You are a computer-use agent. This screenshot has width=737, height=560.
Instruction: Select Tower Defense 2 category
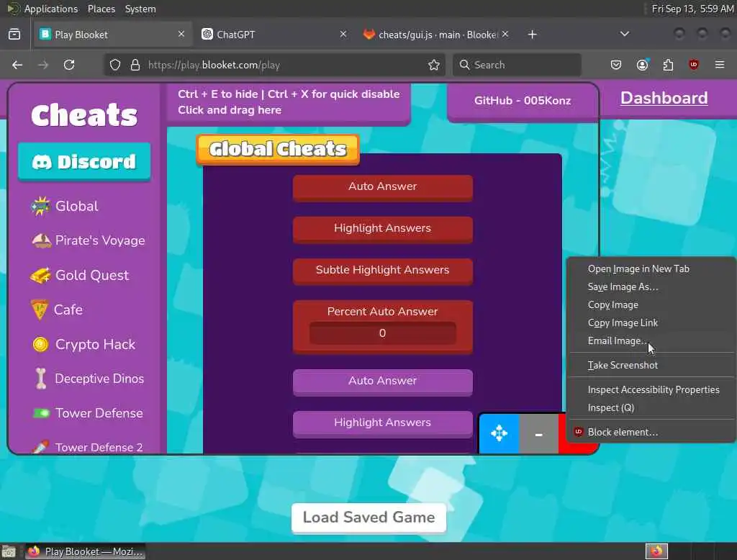87,447
